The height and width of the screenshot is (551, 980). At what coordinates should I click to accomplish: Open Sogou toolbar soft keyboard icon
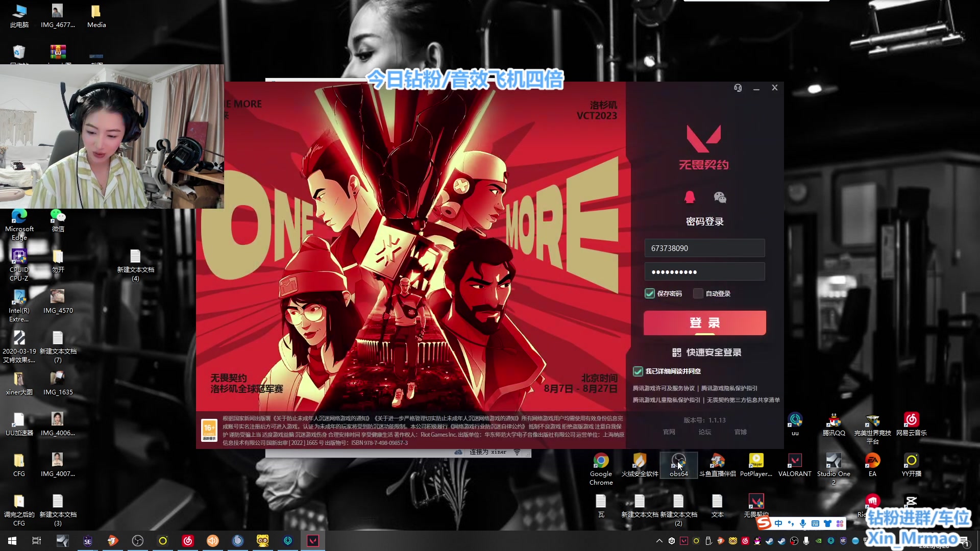tap(815, 523)
